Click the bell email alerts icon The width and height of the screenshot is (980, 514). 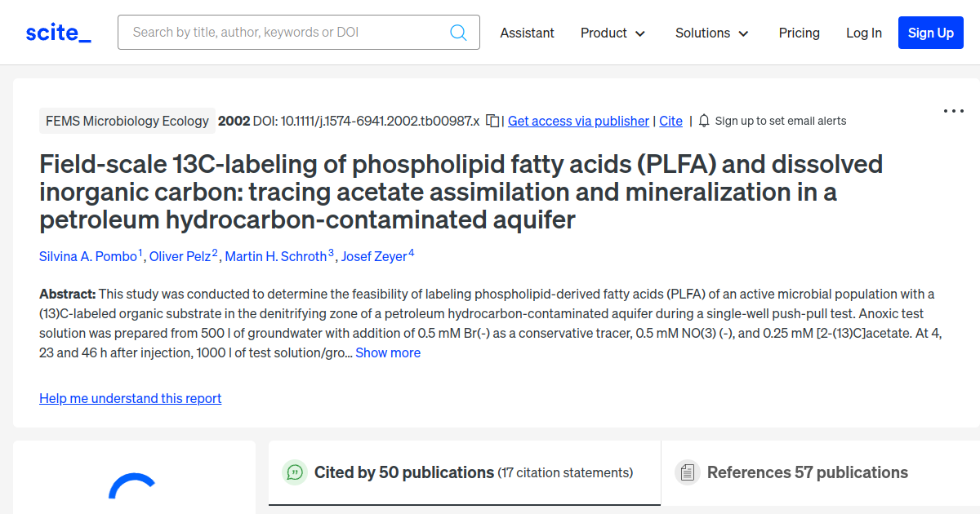coord(704,121)
